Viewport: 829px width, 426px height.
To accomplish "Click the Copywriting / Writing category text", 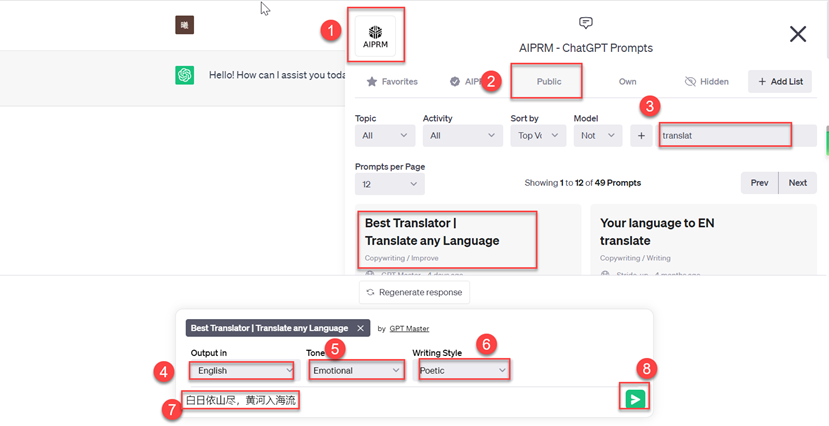I will (635, 258).
